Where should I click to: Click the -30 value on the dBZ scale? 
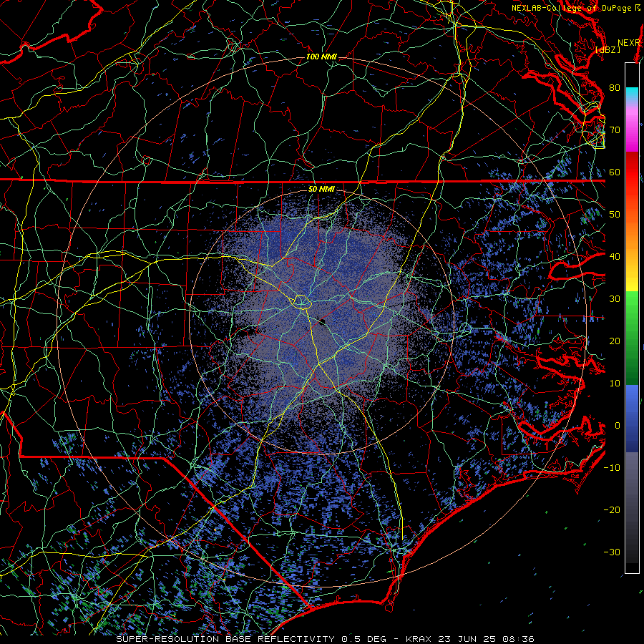pos(612,552)
